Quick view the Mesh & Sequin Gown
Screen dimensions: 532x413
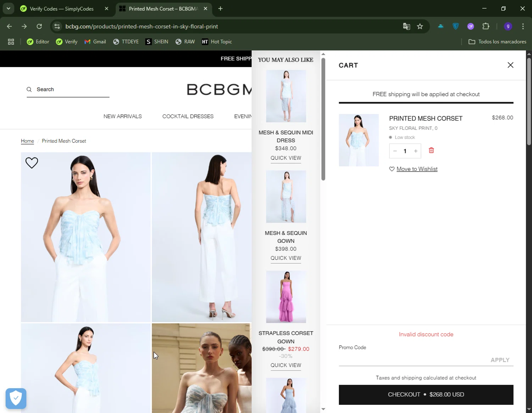tap(286, 258)
